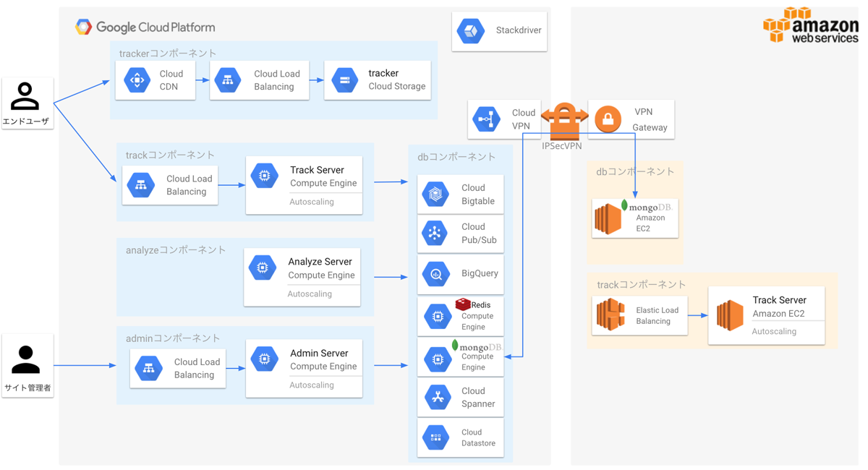Screen dimensions: 868x470
Task: Click the GCP 'dbコンポーネント' label
Action: point(456,157)
